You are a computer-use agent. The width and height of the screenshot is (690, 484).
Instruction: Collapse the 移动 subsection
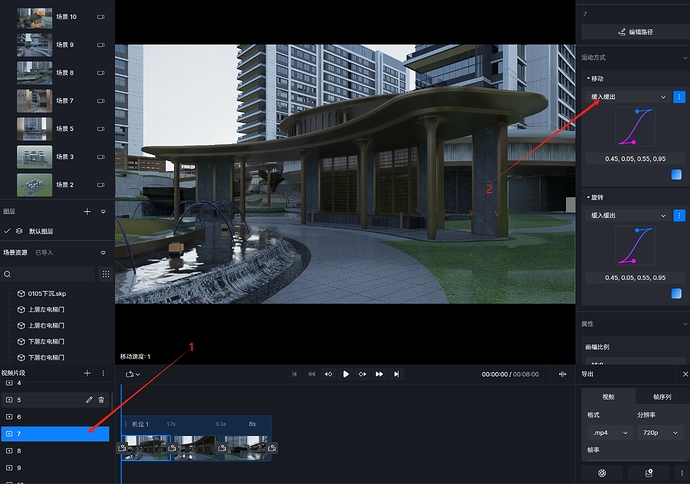tap(595, 79)
